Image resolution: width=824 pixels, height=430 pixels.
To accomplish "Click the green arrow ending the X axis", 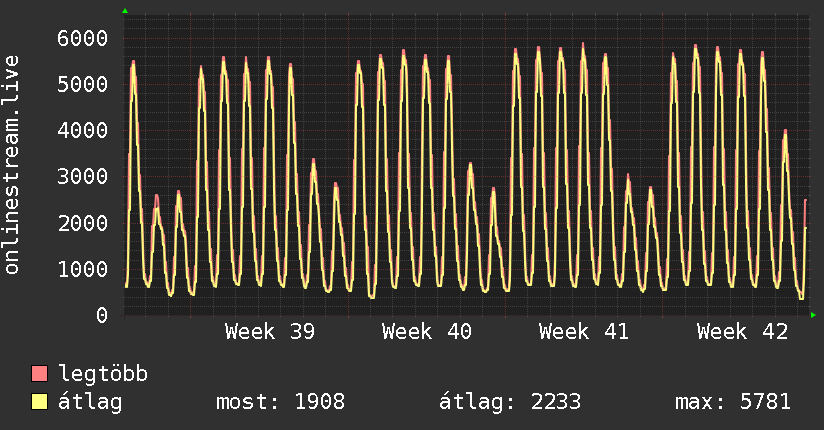I will 814,316.
